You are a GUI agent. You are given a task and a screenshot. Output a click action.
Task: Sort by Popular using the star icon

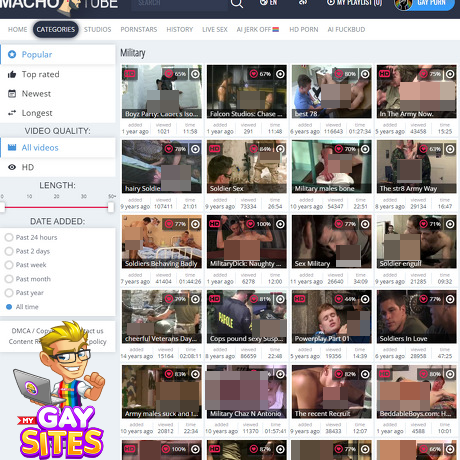(x=12, y=54)
